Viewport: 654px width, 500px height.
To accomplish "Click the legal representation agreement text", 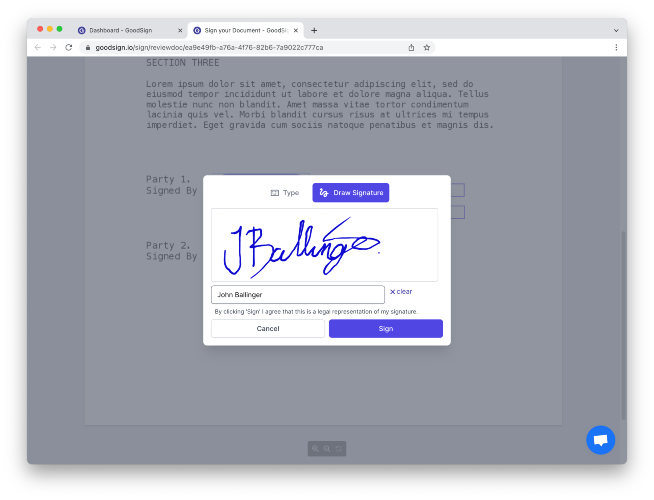I will (x=316, y=312).
